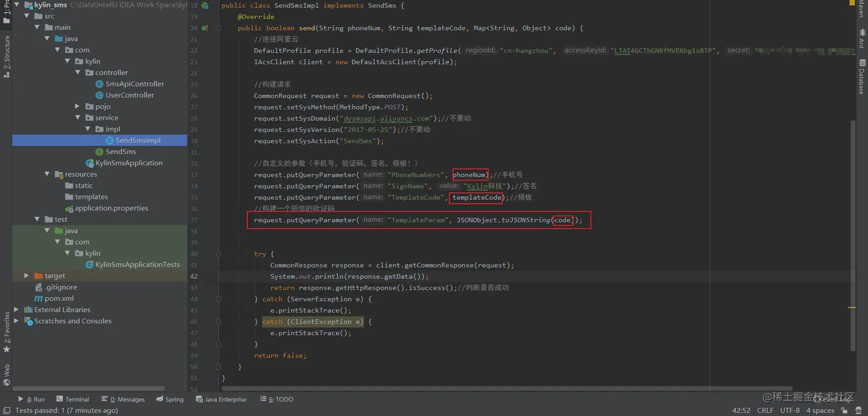Open the Java Enterprise tool window

[x=221, y=399]
